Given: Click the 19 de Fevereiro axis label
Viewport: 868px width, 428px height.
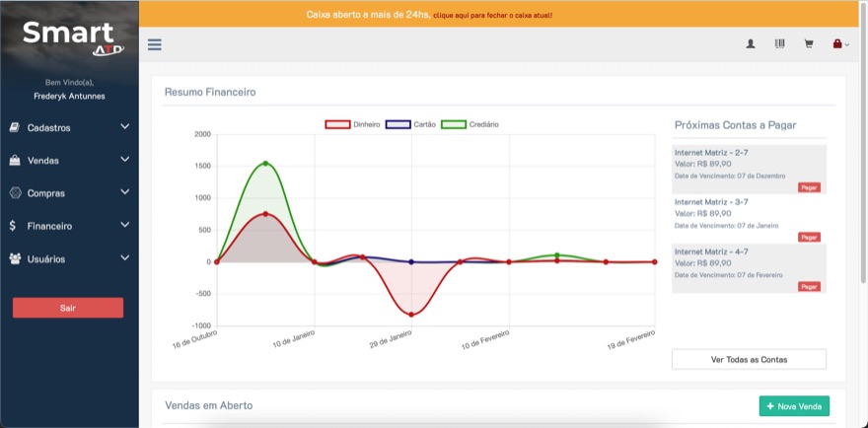Looking at the screenshot, I should tap(631, 339).
